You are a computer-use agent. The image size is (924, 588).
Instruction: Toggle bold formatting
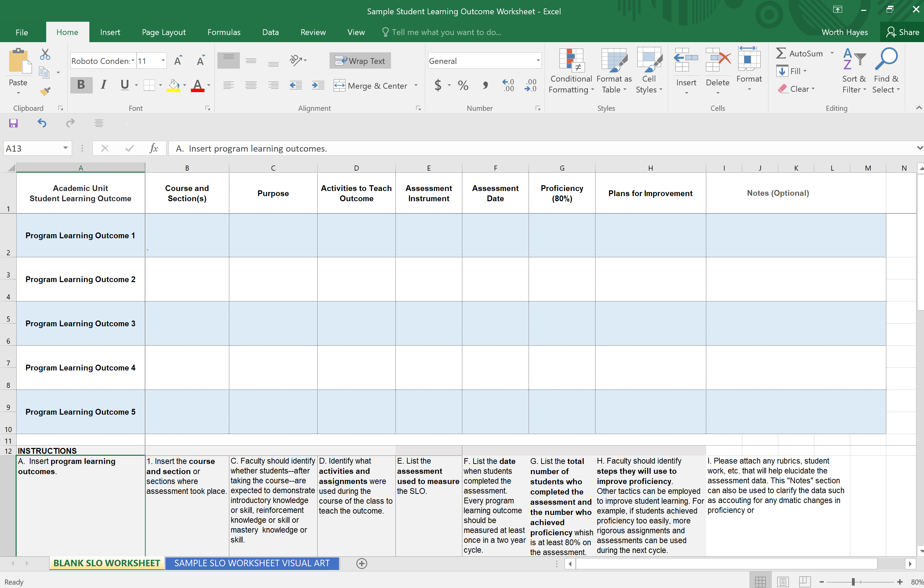(x=81, y=85)
